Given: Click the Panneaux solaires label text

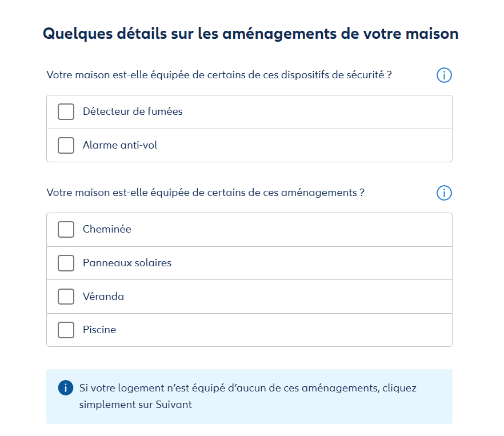Looking at the screenshot, I should click(126, 263).
